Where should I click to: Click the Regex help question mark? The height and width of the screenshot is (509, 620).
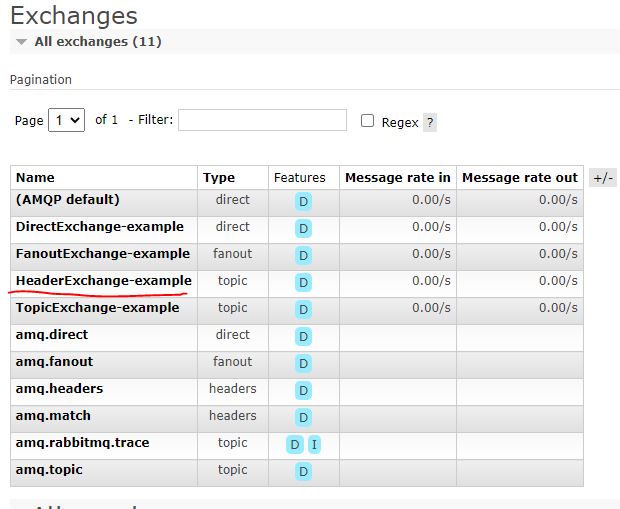point(430,122)
